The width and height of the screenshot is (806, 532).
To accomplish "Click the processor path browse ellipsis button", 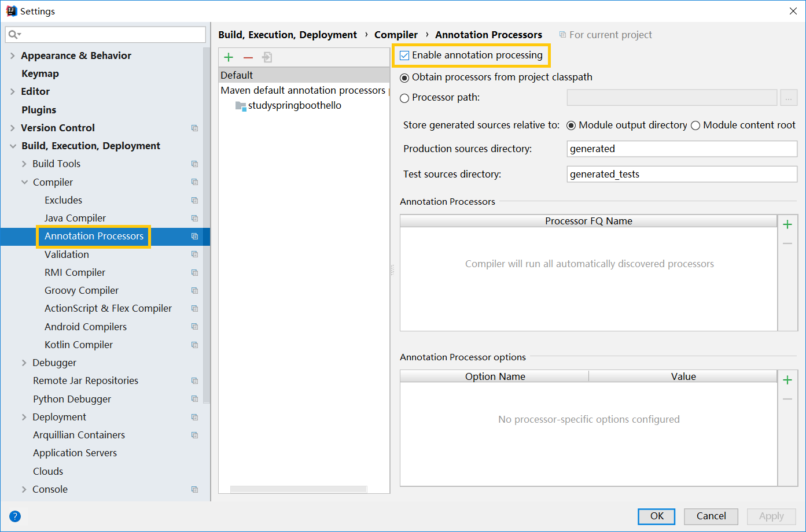I will tap(789, 98).
